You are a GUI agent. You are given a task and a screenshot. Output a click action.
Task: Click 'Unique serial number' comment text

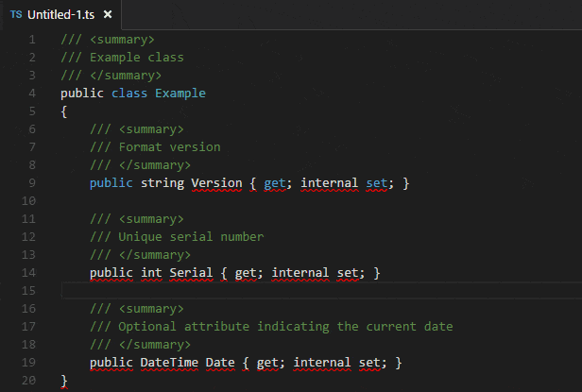191,237
